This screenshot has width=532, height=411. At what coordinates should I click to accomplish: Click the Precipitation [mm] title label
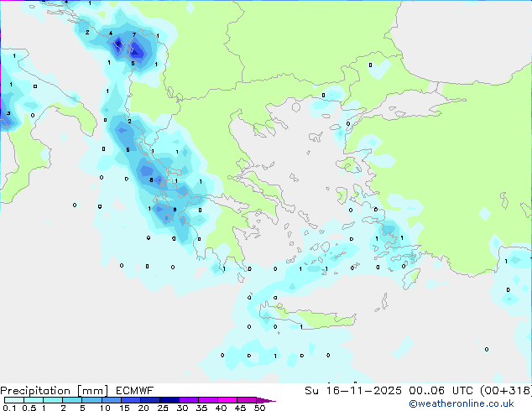(55, 391)
